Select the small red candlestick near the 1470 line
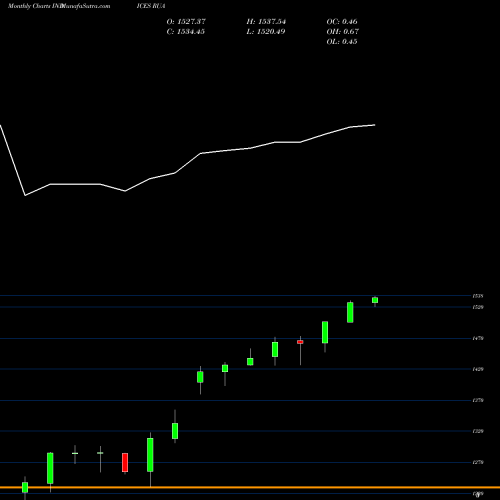This screenshot has width=500, height=500. point(300,342)
